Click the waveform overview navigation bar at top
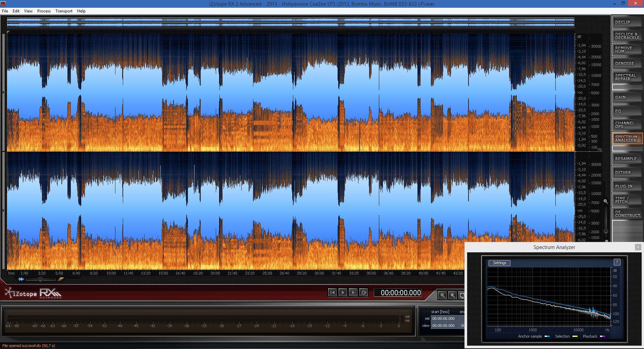The image size is (644, 349). pos(291,22)
